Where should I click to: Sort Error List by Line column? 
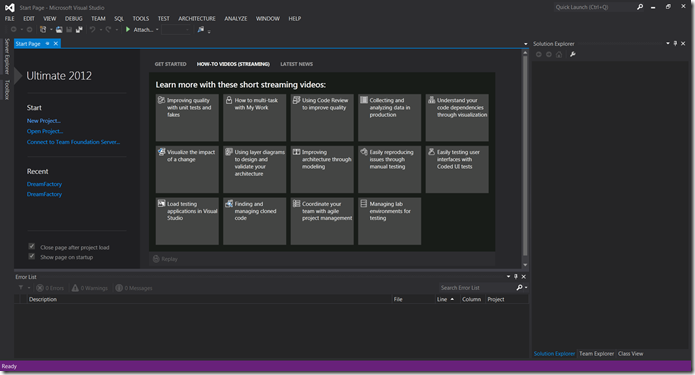[447, 299]
